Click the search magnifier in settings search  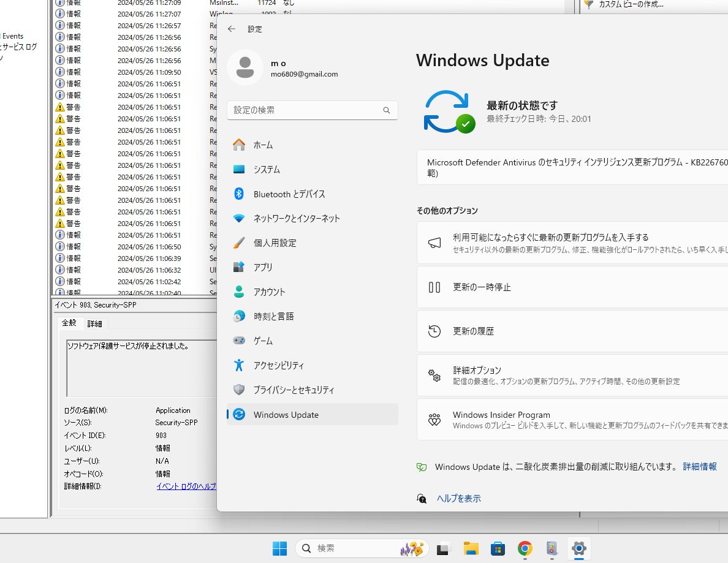coord(386,110)
